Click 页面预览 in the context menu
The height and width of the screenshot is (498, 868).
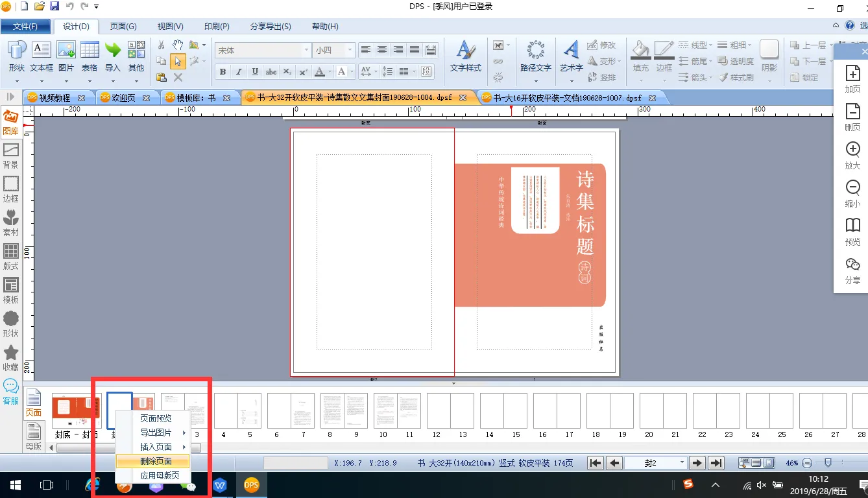156,418
